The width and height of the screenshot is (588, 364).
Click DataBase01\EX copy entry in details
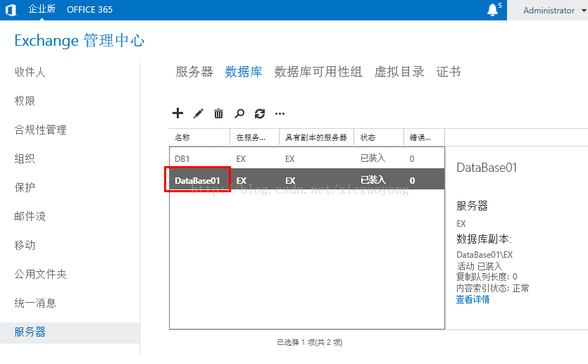tap(484, 255)
